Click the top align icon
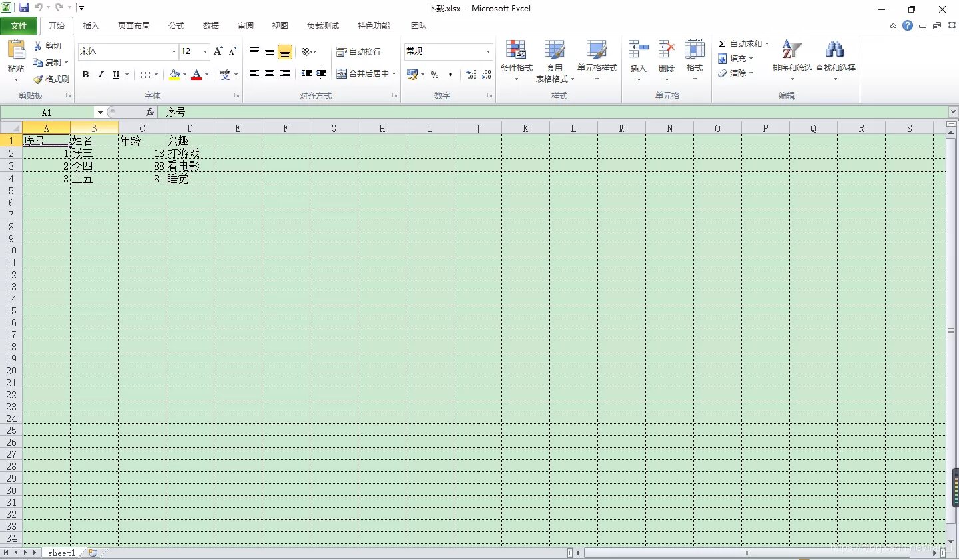Screen dimensions: 959x560 pos(254,51)
